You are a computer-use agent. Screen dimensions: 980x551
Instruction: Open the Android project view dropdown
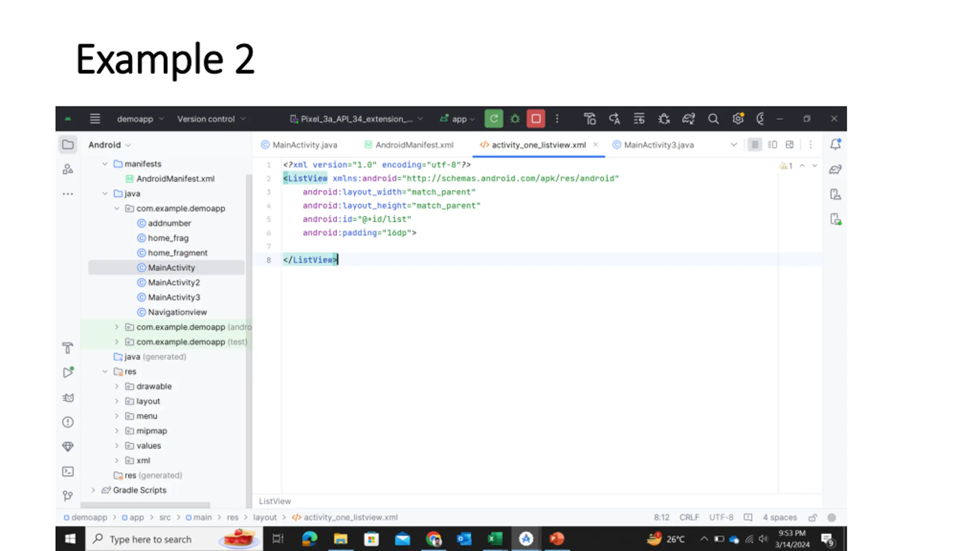[109, 145]
